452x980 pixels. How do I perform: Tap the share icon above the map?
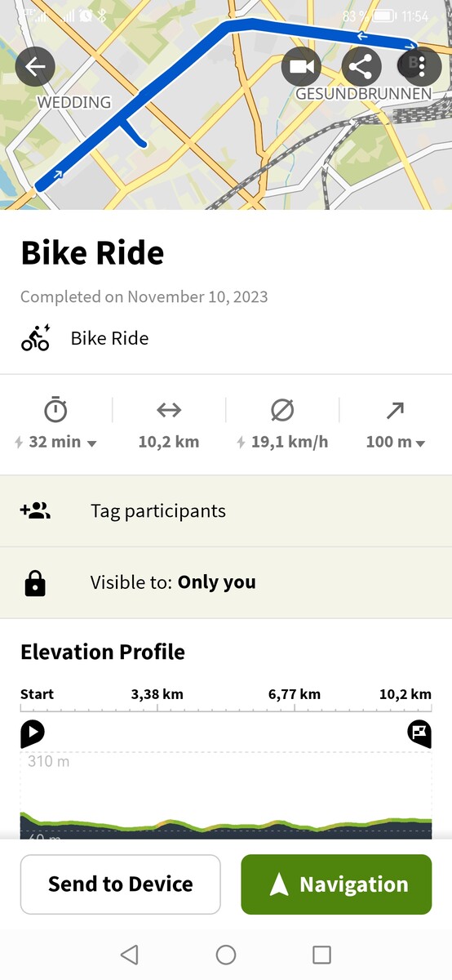coord(360,67)
